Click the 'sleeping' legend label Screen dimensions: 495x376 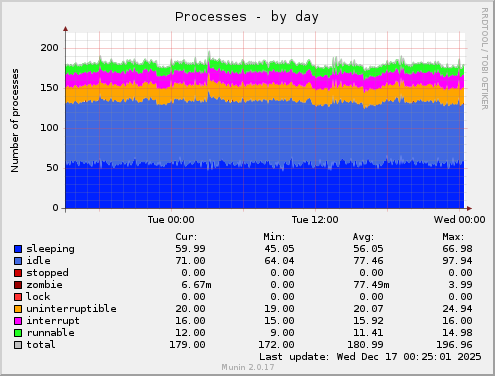(x=50, y=249)
